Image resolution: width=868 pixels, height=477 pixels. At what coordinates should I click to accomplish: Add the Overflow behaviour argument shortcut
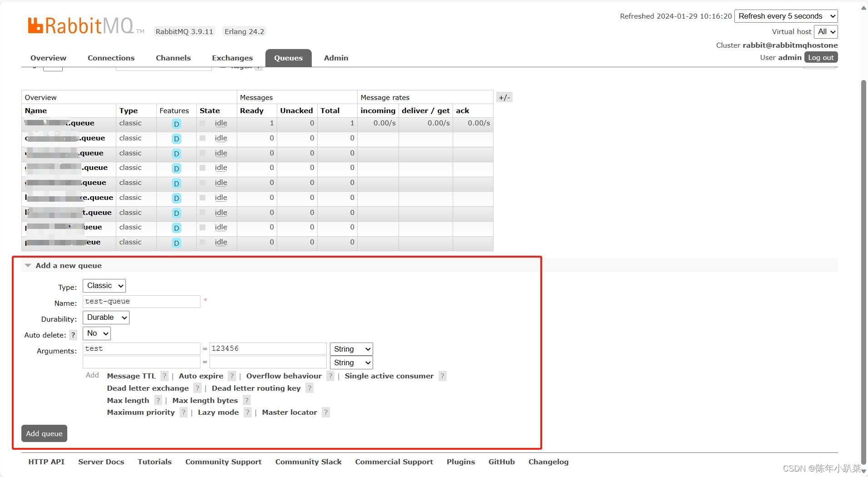click(x=284, y=376)
